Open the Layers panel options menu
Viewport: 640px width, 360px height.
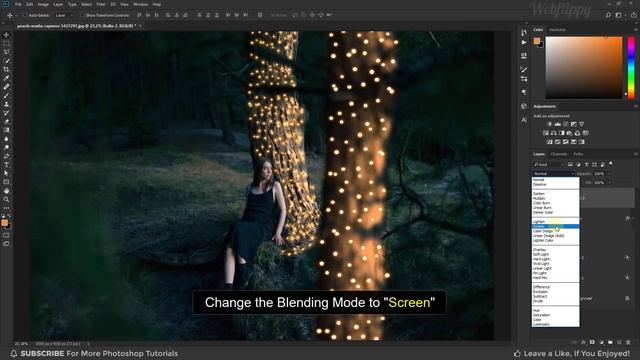(635, 154)
